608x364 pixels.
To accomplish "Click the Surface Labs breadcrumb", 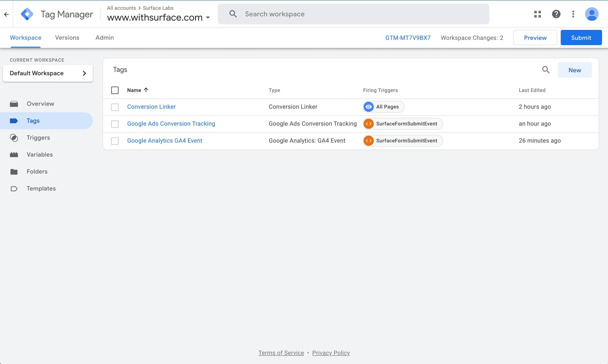I will tap(158, 8).
